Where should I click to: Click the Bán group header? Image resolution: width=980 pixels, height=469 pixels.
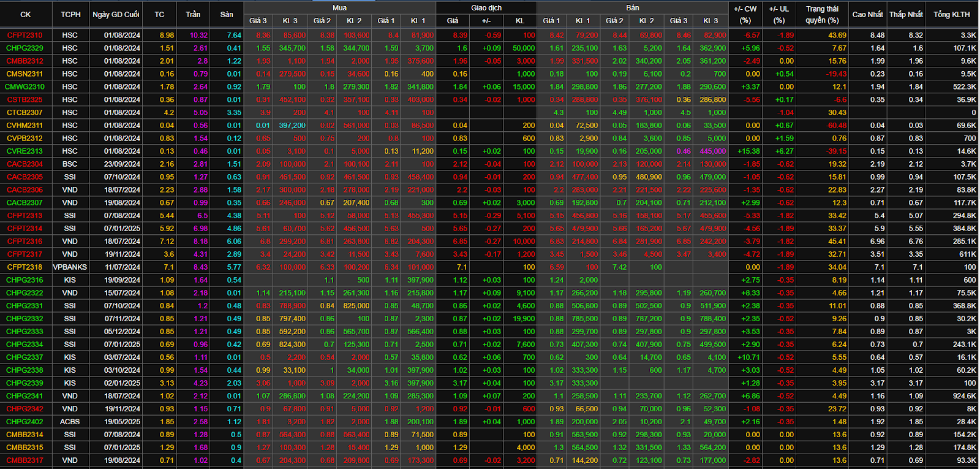[633, 8]
